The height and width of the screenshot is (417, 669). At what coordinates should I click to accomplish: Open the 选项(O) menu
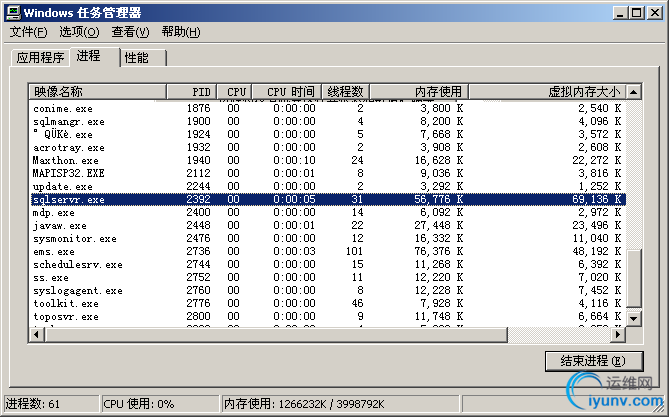point(79,32)
